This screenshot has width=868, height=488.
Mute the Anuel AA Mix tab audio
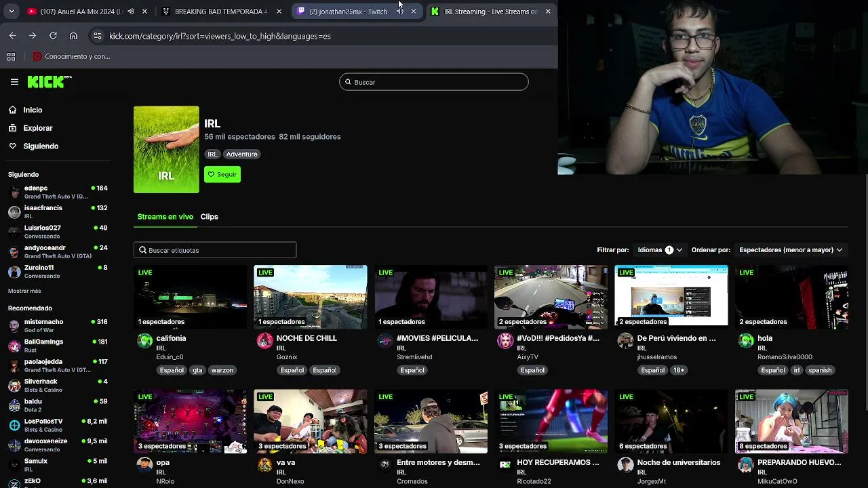click(x=131, y=12)
